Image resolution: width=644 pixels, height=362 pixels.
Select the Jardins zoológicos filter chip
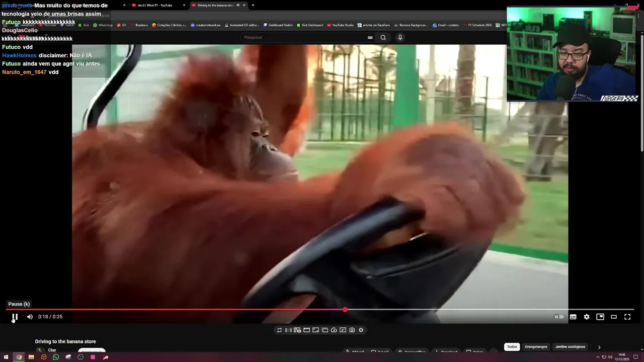pos(570,347)
